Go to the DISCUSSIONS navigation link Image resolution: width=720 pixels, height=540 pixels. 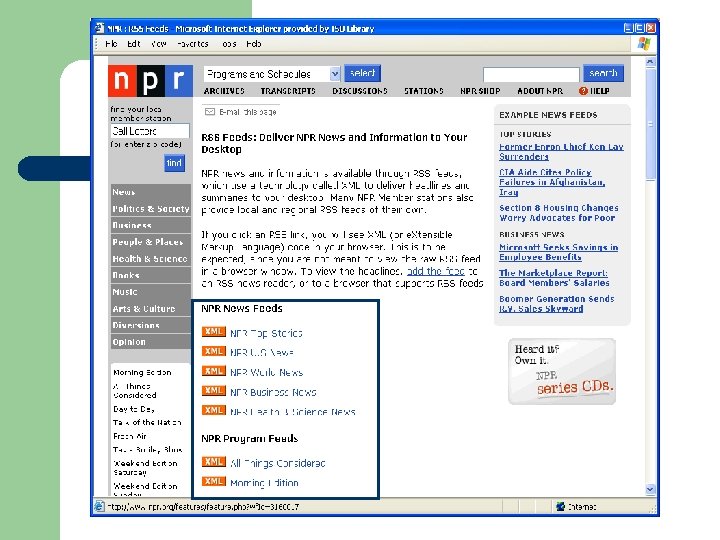click(x=360, y=91)
